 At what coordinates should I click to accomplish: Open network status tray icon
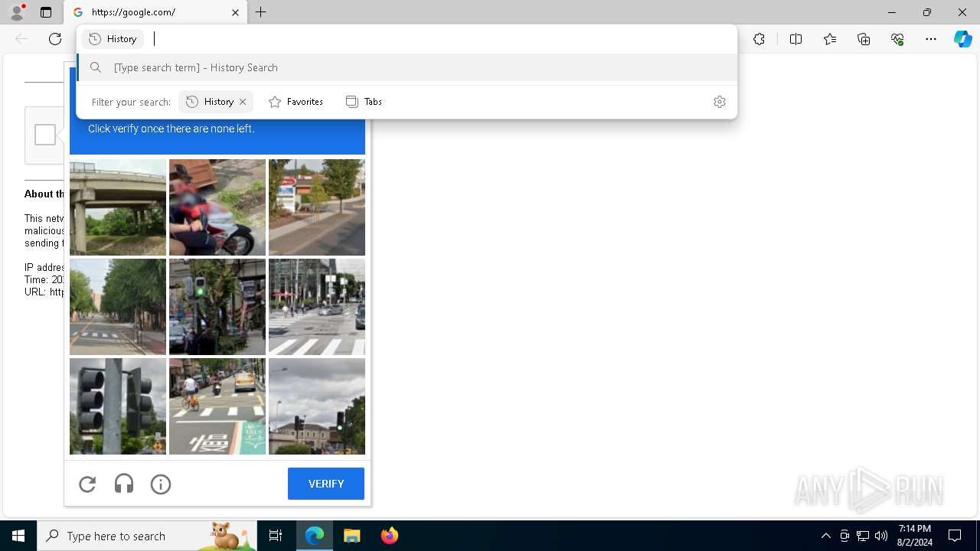(x=863, y=536)
